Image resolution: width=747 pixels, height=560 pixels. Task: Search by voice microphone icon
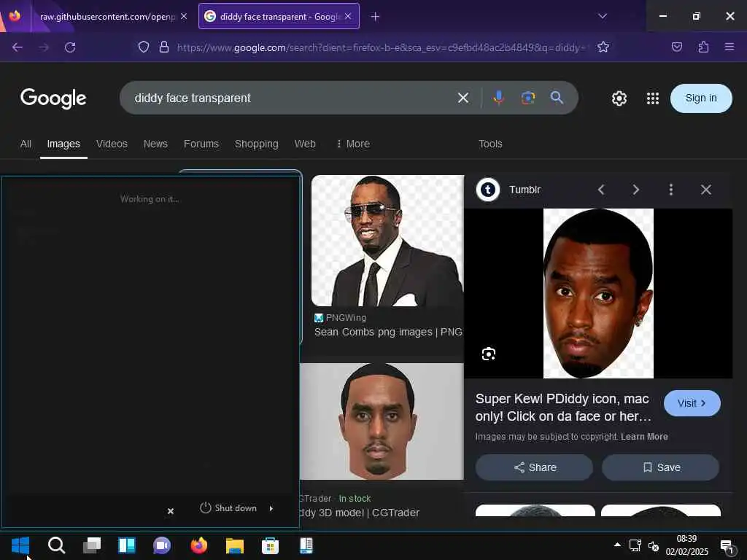point(498,98)
